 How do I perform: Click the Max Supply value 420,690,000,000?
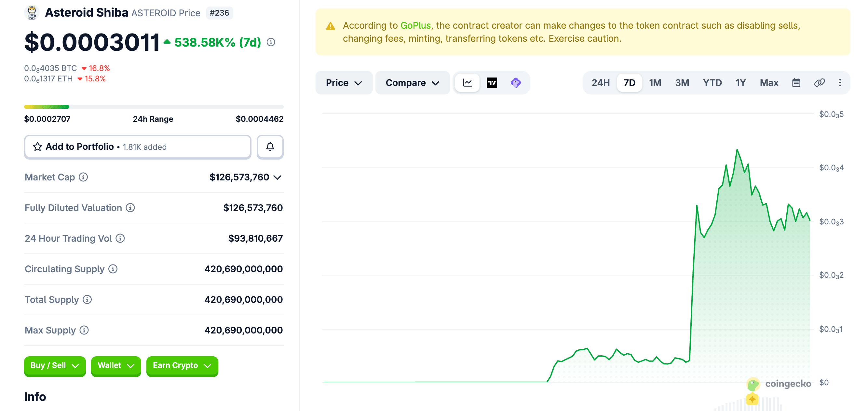tap(244, 330)
